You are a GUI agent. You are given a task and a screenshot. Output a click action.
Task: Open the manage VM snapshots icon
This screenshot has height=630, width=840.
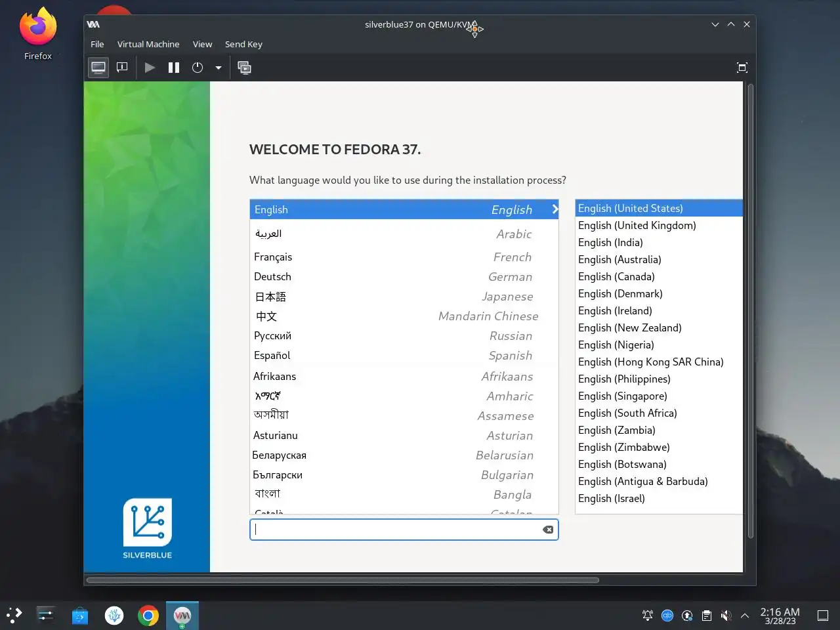244,68
